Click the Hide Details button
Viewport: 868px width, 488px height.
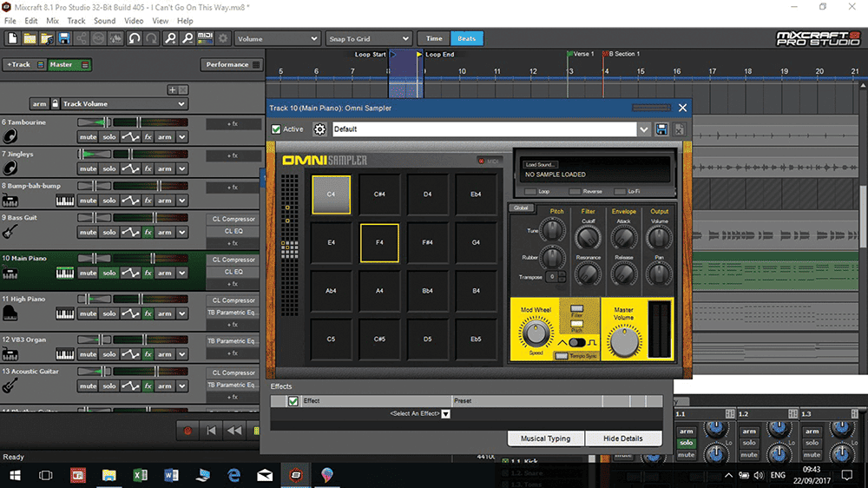click(622, 439)
